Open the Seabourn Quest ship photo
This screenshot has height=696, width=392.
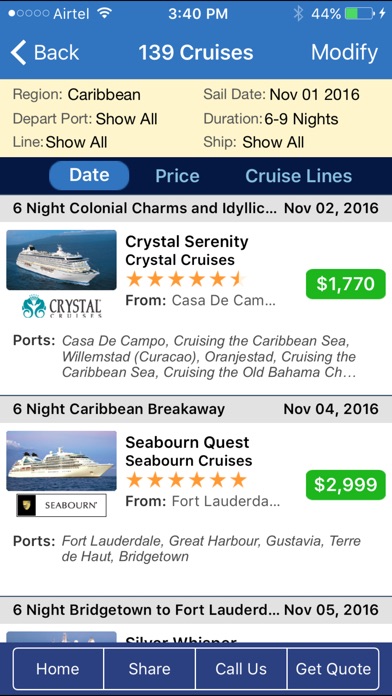(x=61, y=460)
